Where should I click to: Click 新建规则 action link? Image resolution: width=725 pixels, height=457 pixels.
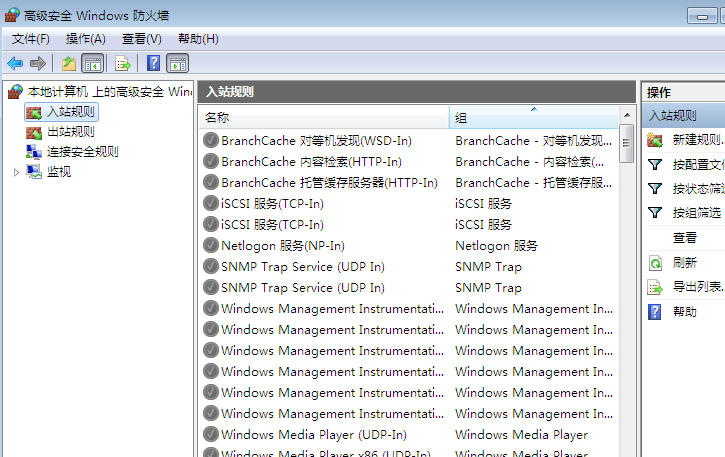pos(698,140)
